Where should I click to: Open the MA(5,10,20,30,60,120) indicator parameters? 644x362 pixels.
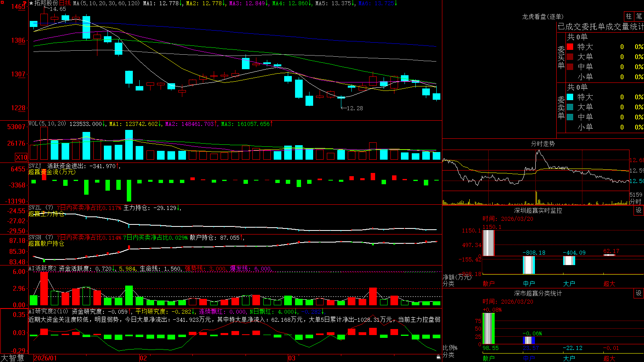pyautogui.click(x=106, y=3)
